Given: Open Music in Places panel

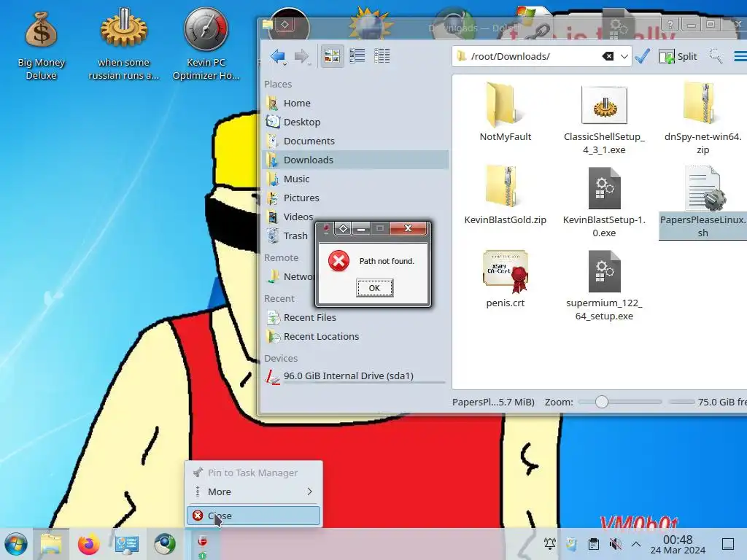Looking at the screenshot, I should pyautogui.click(x=355, y=179).
